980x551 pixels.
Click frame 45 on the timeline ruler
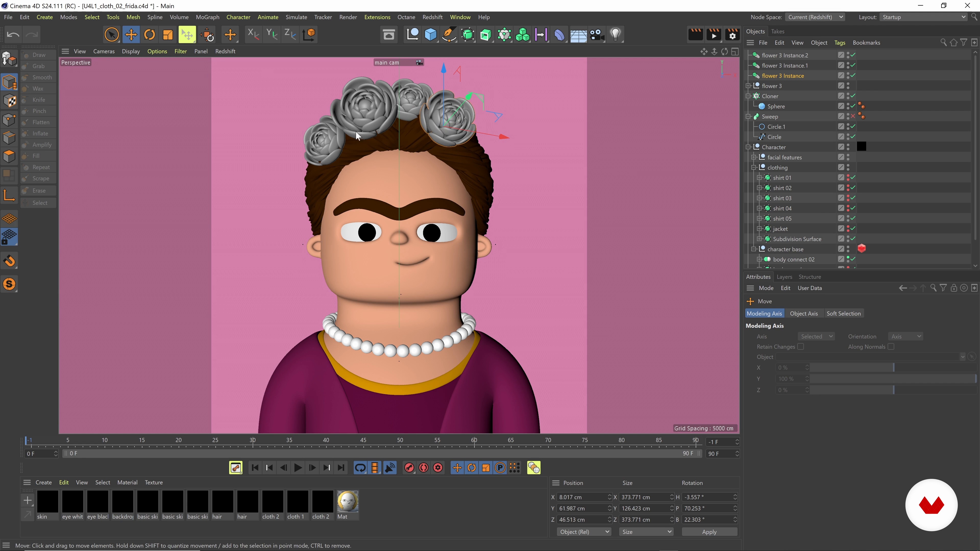point(363,440)
